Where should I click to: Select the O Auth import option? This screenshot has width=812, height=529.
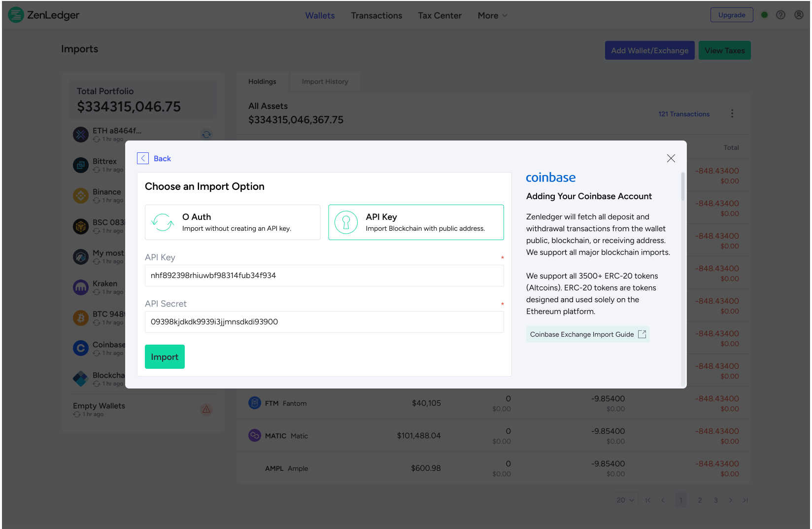[x=233, y=222]
